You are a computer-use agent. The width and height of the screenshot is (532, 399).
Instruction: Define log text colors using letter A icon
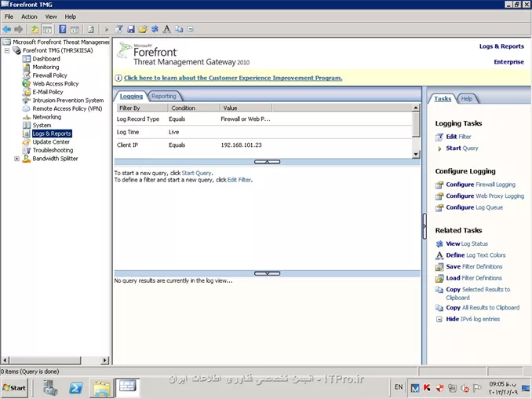pyautogui.click(x=166, y=29)
